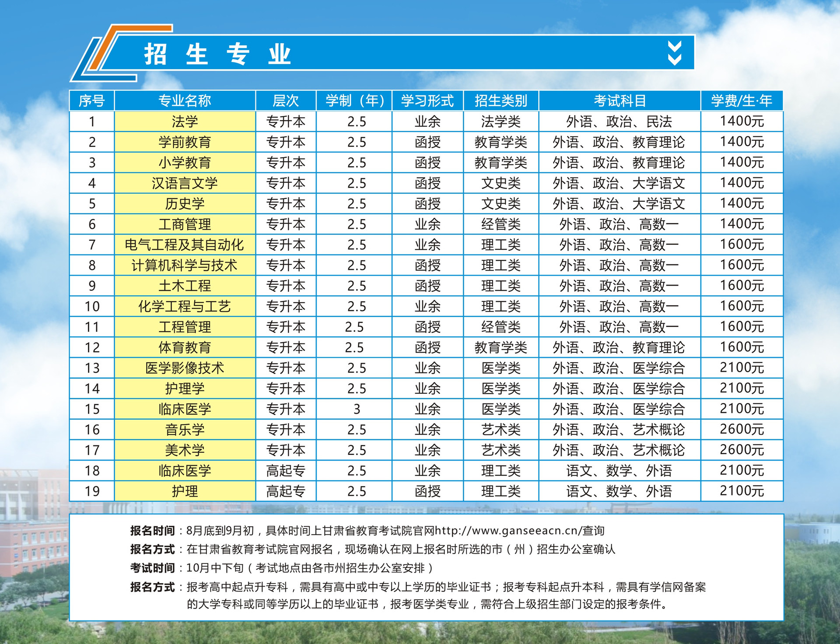The image size is (840, 644).
Task: Click the 学费/生·年 column header
Action: [742, 101]
